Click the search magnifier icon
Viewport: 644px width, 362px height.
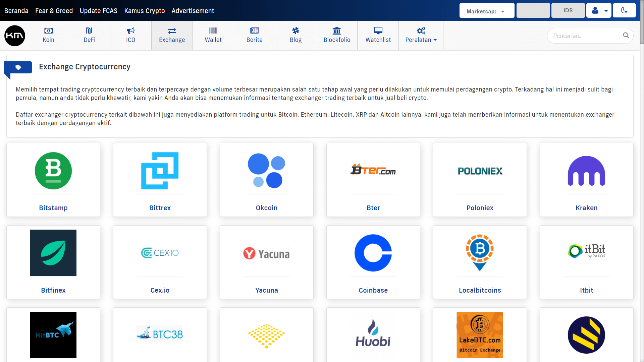(x=626, y=35)
